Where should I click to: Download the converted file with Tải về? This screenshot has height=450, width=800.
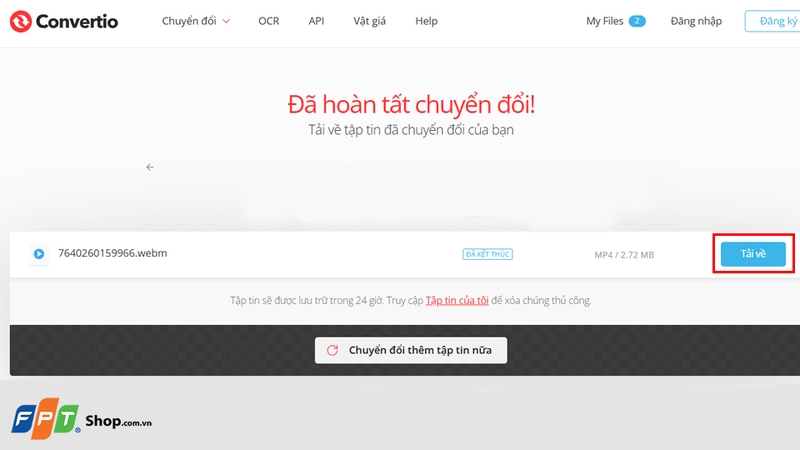(x=753, y=254)
